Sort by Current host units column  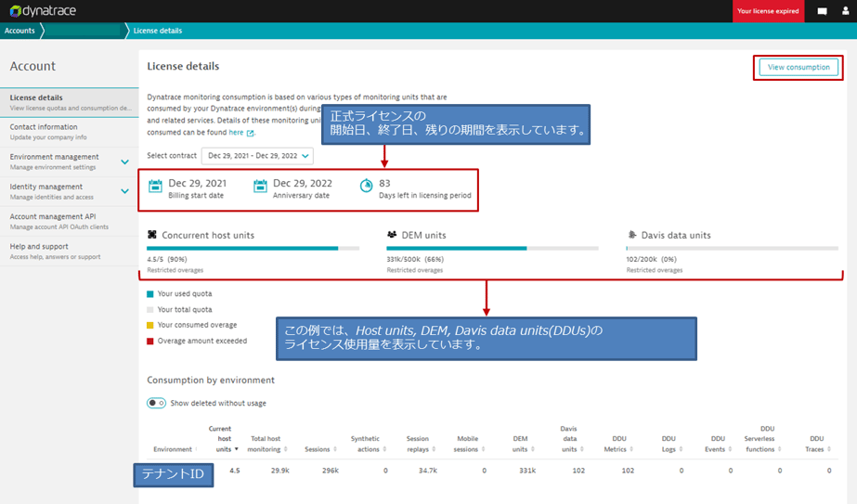coord(223,439)
